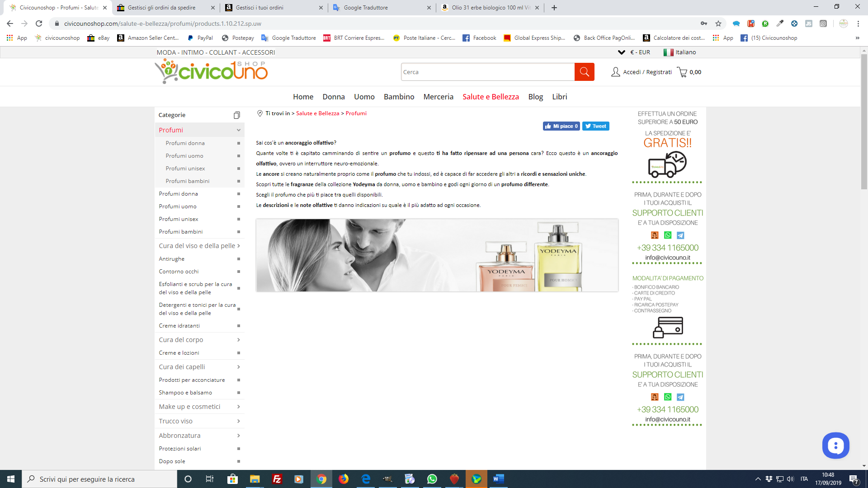Image resolution: width=868 pixels, height=488 pixels.
Task: Click the Salute e Bellezza breadcrumb link
Action: [317, 113]
